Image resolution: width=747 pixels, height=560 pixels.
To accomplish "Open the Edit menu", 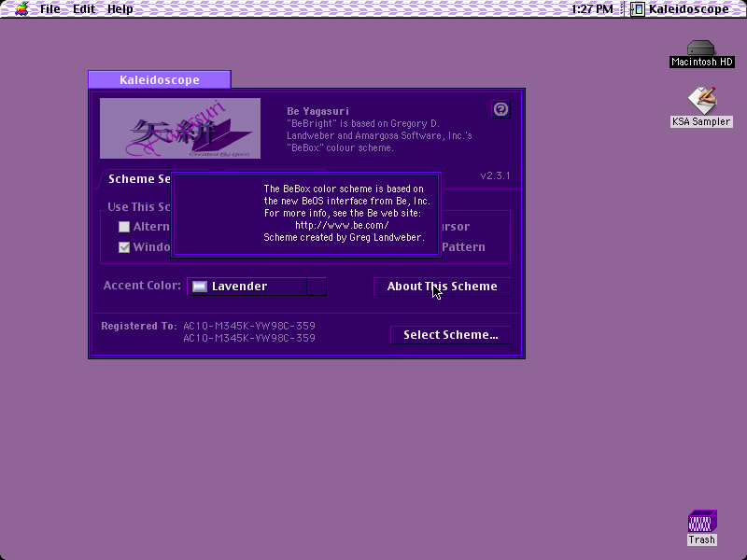I will pos(84,8).
